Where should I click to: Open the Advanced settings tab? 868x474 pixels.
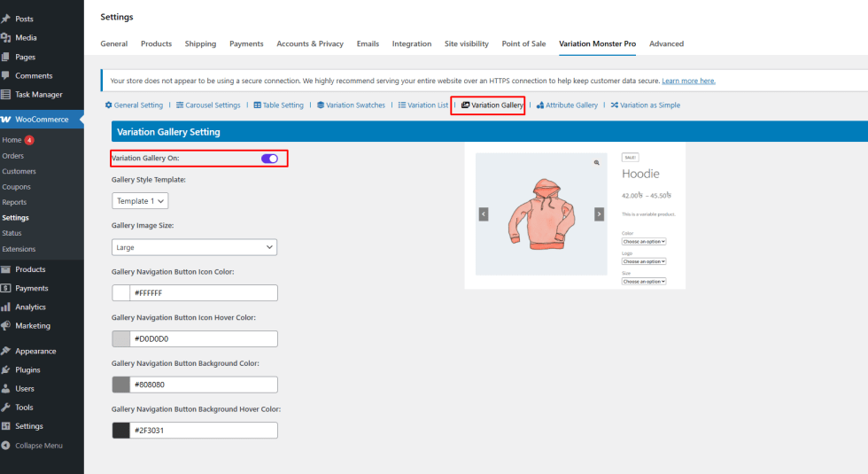pos(666,43)
